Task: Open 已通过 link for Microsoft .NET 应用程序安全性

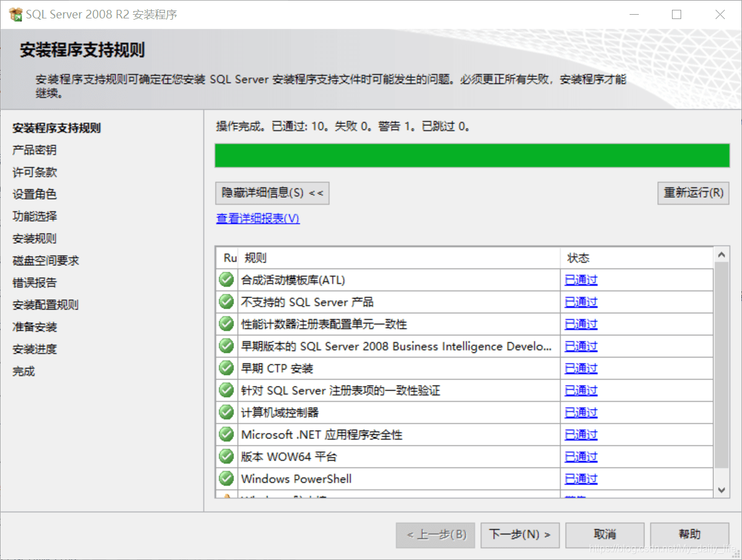Action: pyautogui.click(x=581, y=435)
